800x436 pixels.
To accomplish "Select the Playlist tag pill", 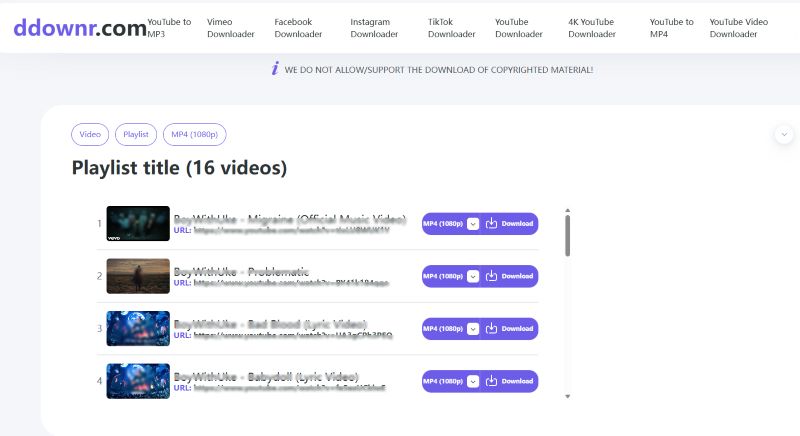I will (136, 135).
